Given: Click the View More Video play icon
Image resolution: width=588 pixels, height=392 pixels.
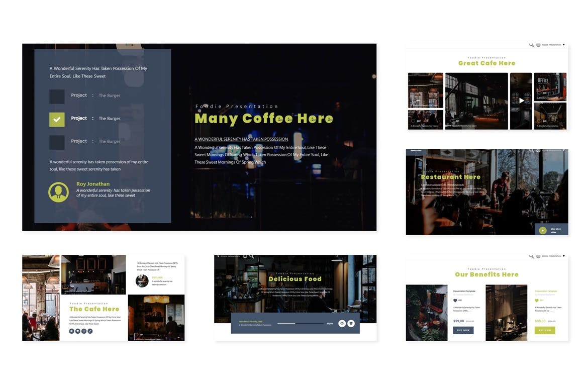Looking at the screenshot, I should point(542,230).
